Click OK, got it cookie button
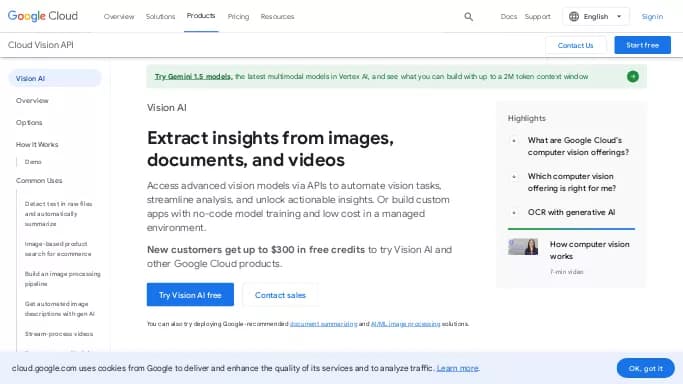This screenshot has height=384, width=683. point(646,368)
